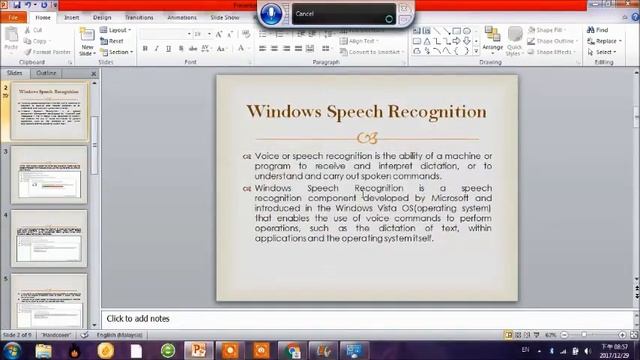Screen dimensions: 640x360
Task: Activate the Format Painter tool
Action: pos(47,52)
